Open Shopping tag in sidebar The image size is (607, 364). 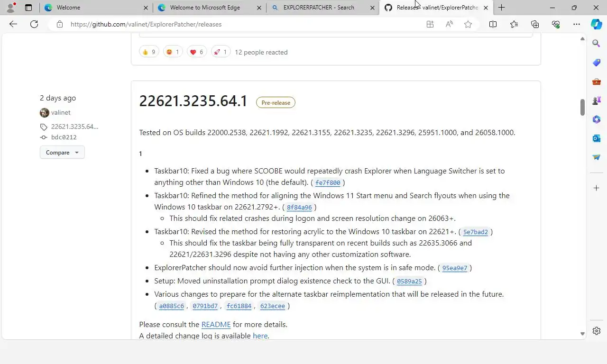point(597,63)
